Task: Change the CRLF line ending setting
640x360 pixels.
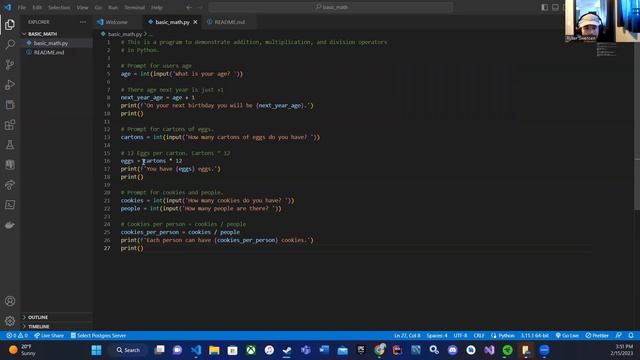Action: coord(479,336)
